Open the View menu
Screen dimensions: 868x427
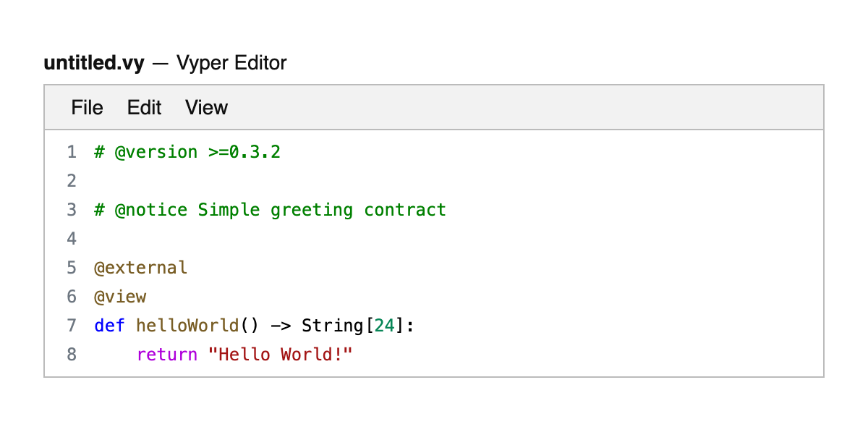click(206, 108)
